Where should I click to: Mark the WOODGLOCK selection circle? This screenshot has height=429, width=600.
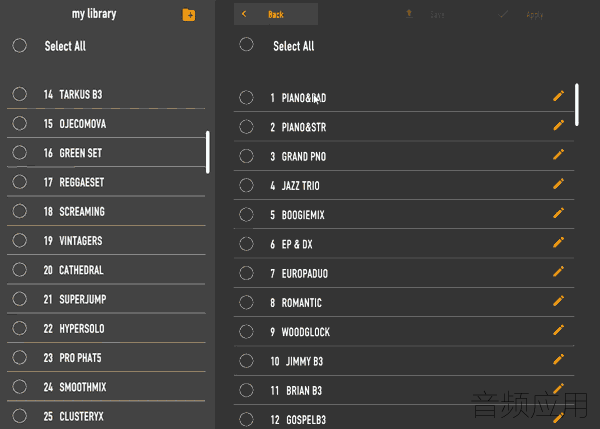(x=246, y=331)
